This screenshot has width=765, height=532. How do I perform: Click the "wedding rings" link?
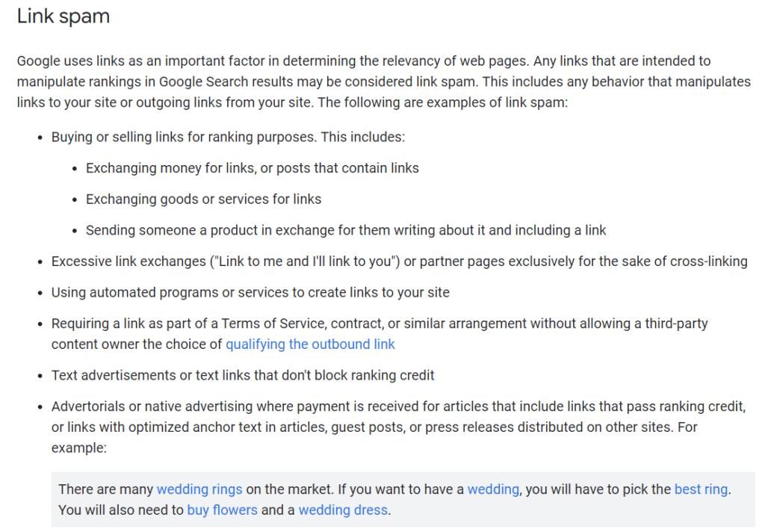199,489
